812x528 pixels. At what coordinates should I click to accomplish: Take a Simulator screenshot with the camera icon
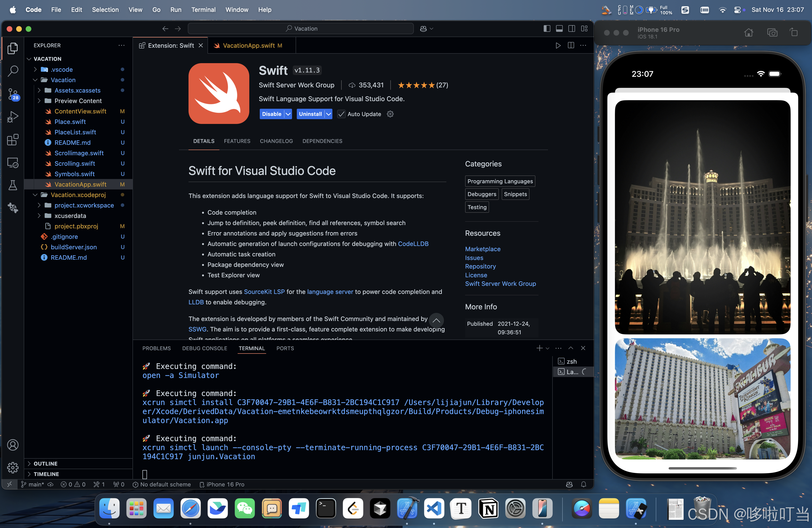point(772,33)
